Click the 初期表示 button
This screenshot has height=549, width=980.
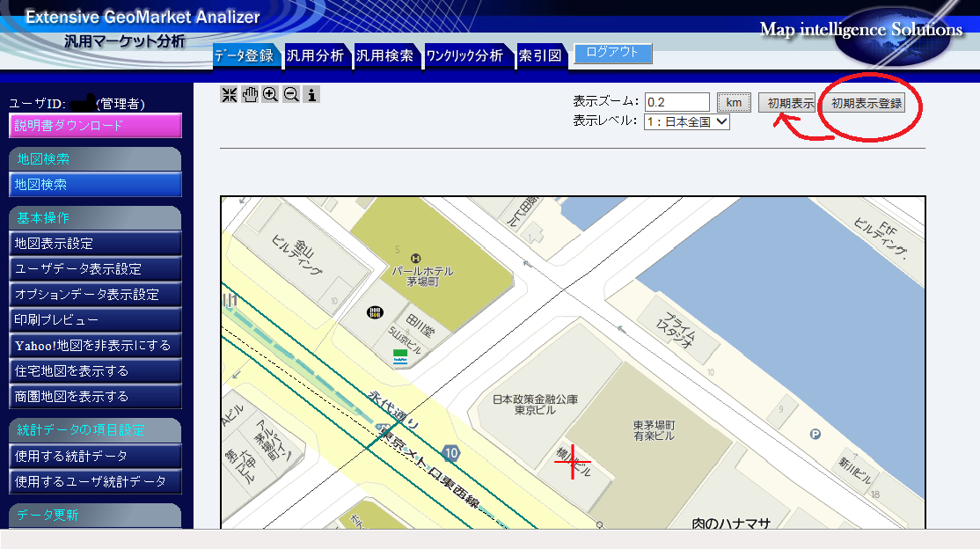[x=787, y=103]
